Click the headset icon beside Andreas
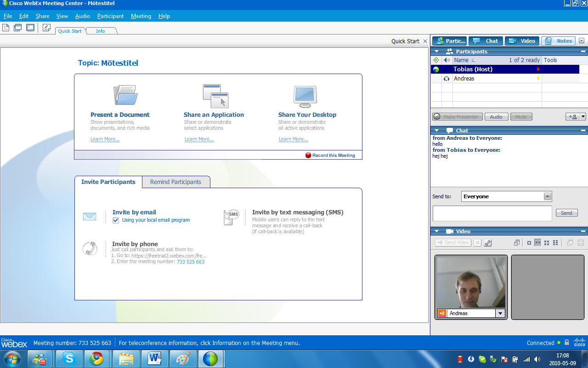This screenshot has height=368, width=588. 447,79
